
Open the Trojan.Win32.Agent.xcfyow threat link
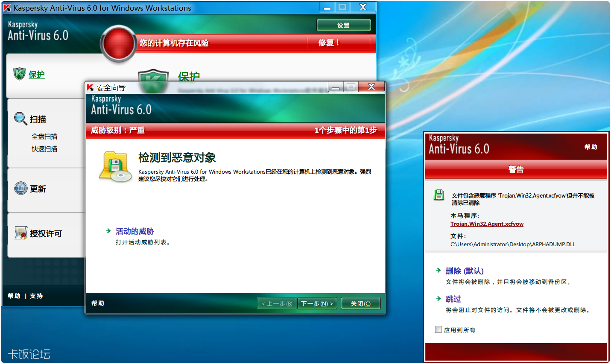point(487,224)
